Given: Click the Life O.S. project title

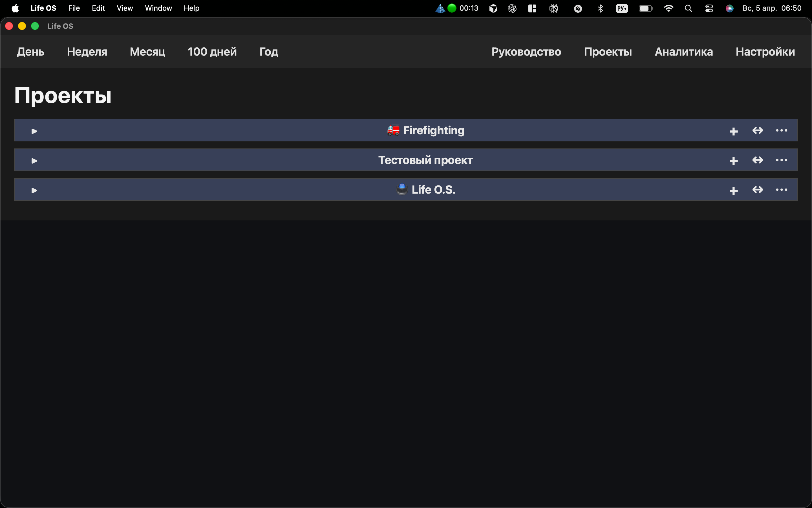Looking at the screenshot, I should [x=425, y=190].
